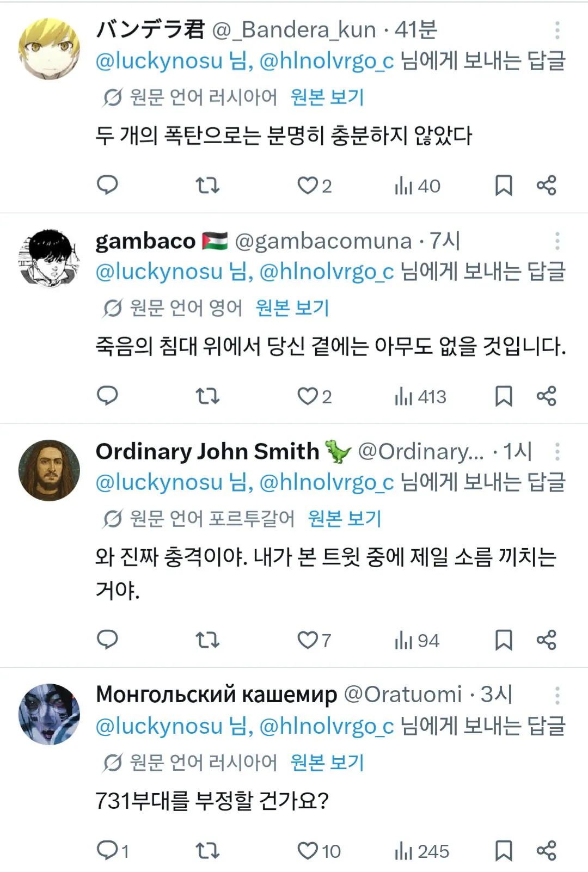Bookmark the バンデラ君 tweet
The width and height of the screenshot is (588, 872).
coord(504,186)
